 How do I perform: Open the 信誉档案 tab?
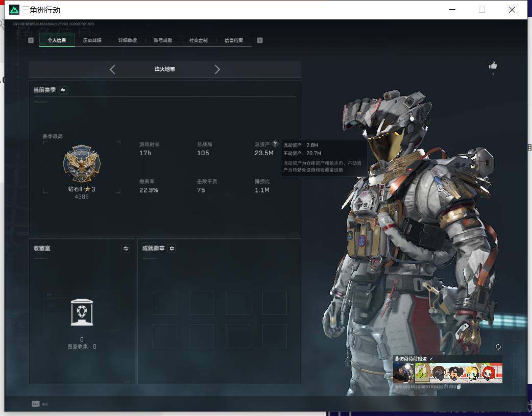click(234, 40)
